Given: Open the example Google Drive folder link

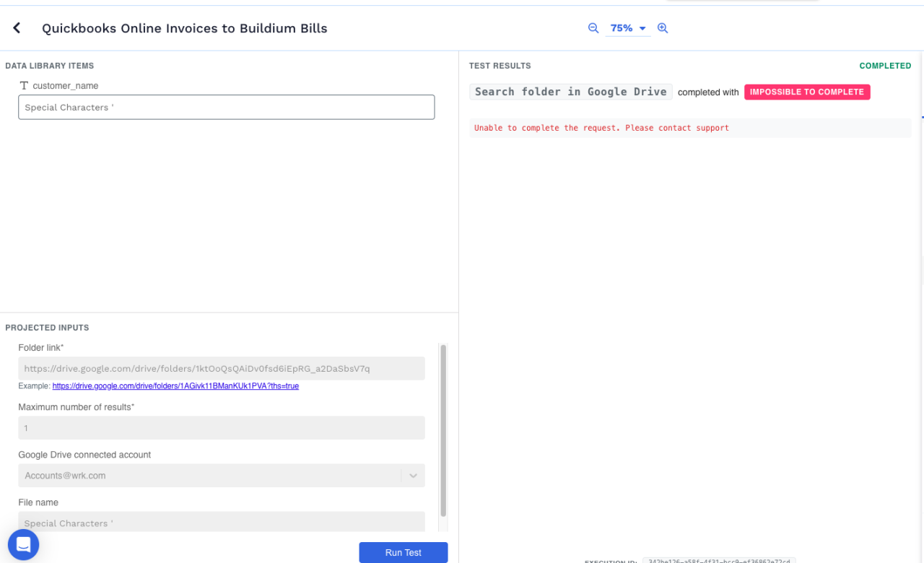Looking at the screenshot, I should tap(175, 386).
